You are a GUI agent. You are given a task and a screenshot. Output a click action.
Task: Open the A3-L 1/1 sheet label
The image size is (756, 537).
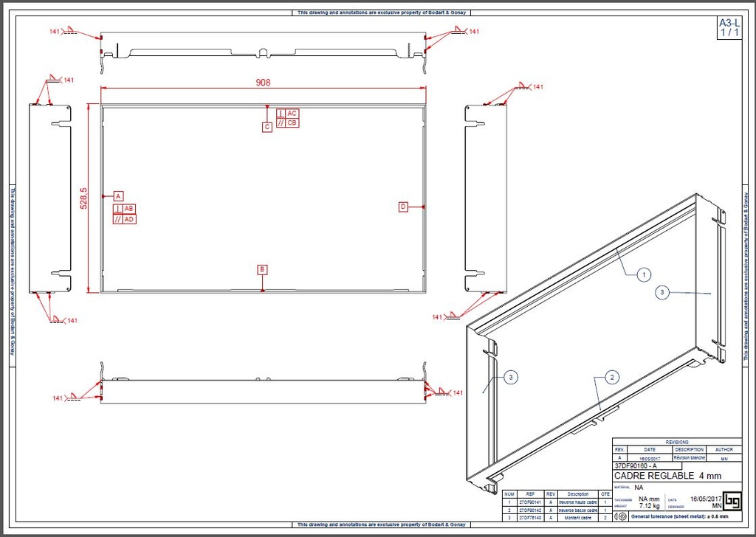pos(729,28)
